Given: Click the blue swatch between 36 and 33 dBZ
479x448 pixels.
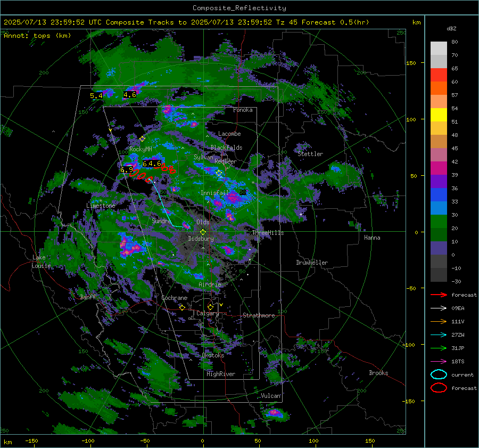Looking at the screenshot, I should pyautogui.click(x=439, y=195).
